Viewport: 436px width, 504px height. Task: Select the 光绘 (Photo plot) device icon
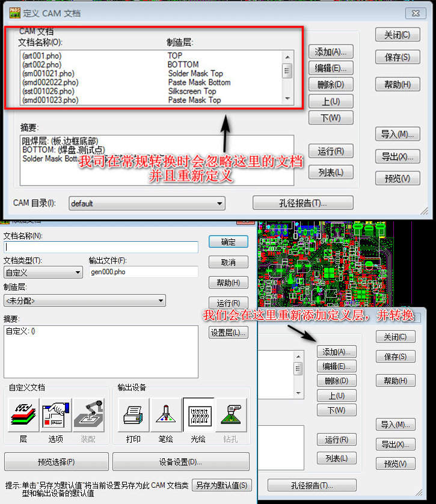pos(198,416)
